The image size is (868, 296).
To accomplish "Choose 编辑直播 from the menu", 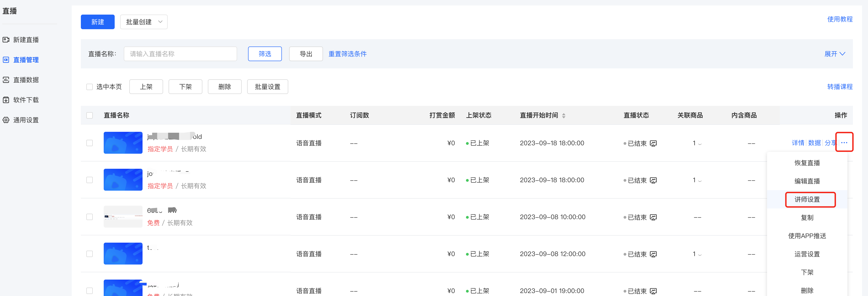I will click(x=807, y=181).
